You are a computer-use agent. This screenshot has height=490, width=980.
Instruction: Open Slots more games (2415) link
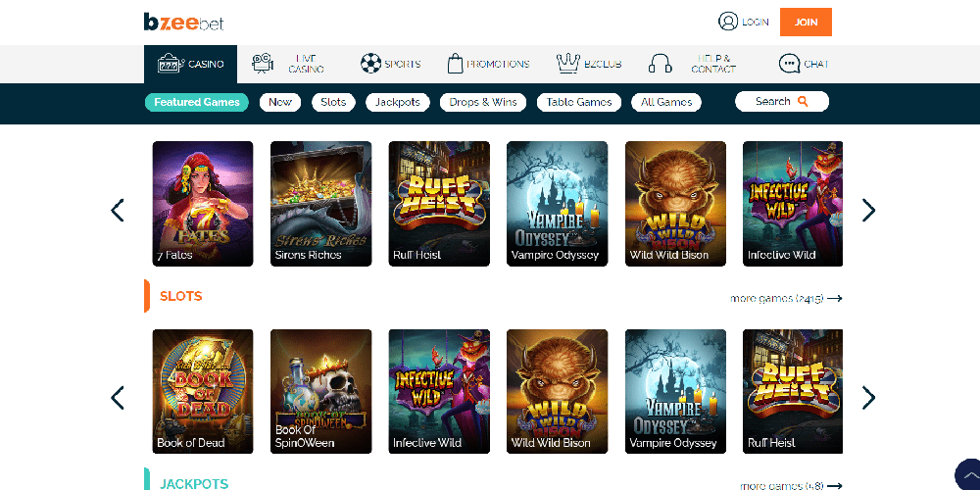click(786, 299)
